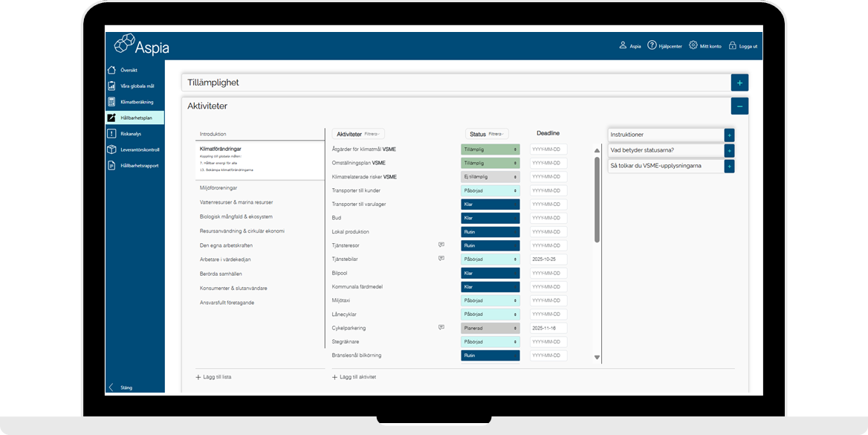The height and width of the screenshot is (435, 868).
Task: Open the comment icon on the Tjänsteresor row
Action: (x=441, y=245)
